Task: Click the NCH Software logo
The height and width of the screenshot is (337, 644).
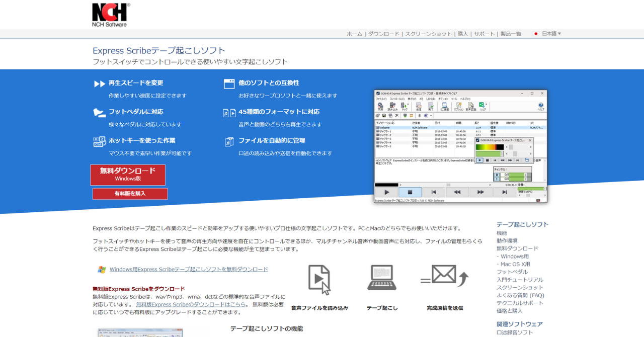Action: (111, 15)
